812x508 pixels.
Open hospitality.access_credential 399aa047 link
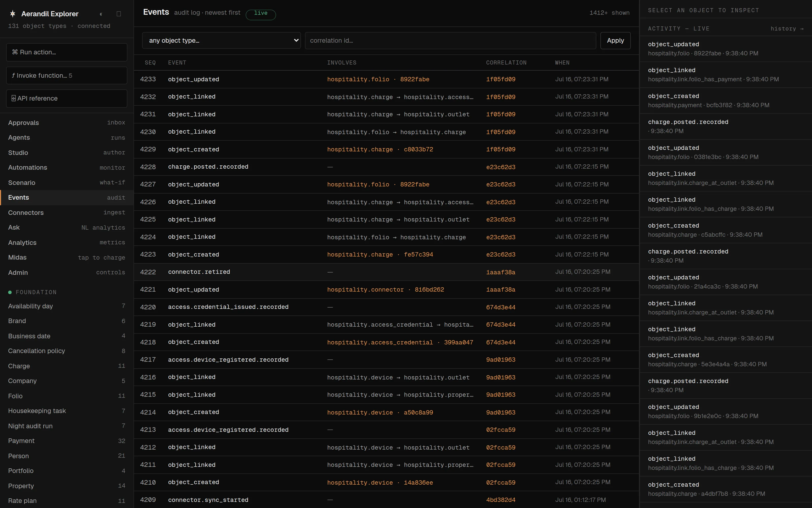pos(400,342)
